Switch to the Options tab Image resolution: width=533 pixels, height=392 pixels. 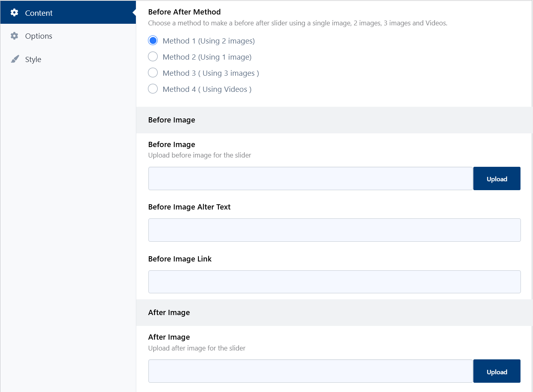click(x=68, y=36)
